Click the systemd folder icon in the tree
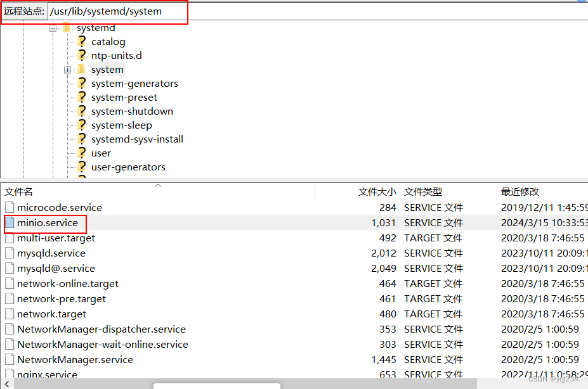 66,27
